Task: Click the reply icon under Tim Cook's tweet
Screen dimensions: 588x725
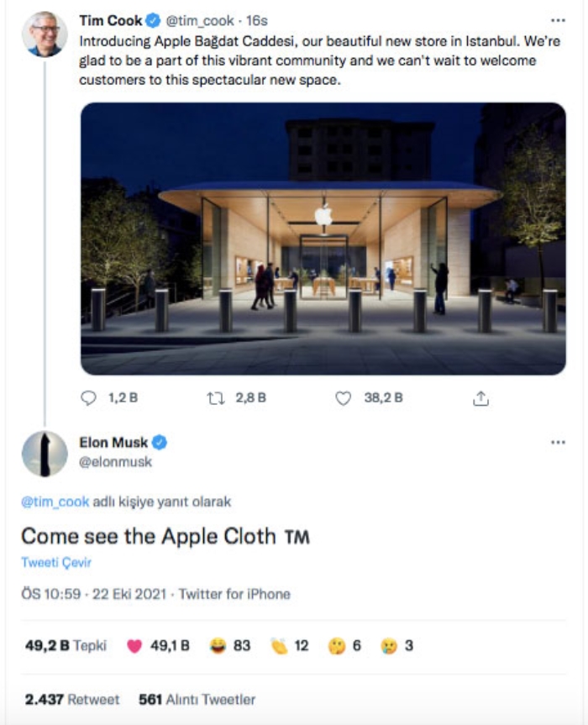Action: 88,397
